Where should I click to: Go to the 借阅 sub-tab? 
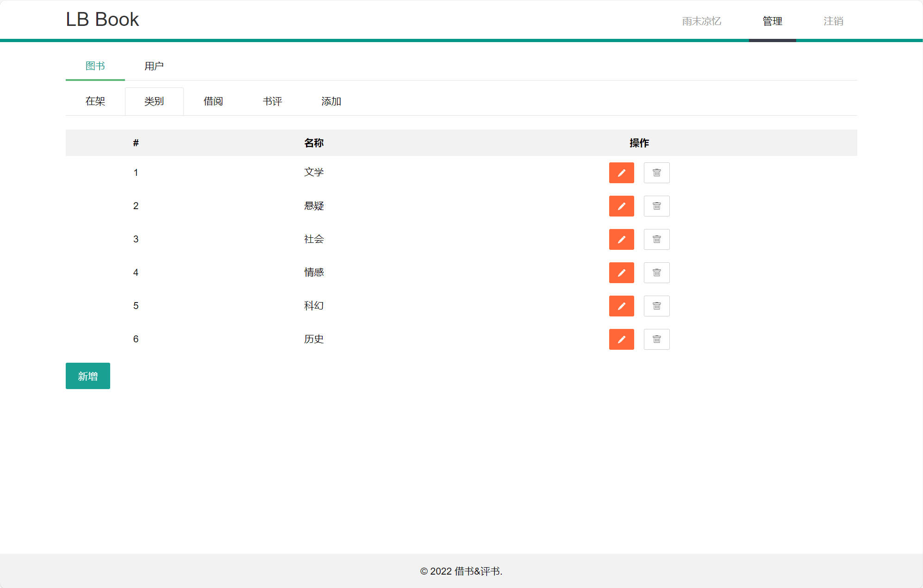[213, 101]
